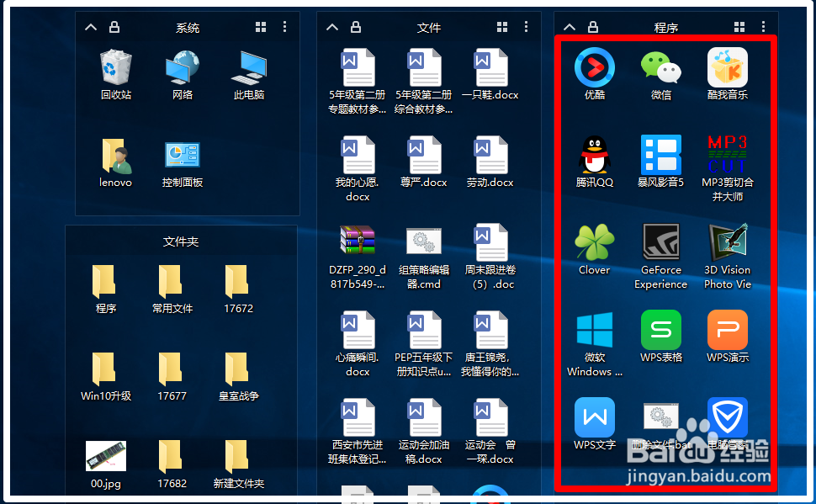This screenshot has width=816, height=504.
Task: Switch grid view in 程序 panel
Action: (x=739, y=27)
